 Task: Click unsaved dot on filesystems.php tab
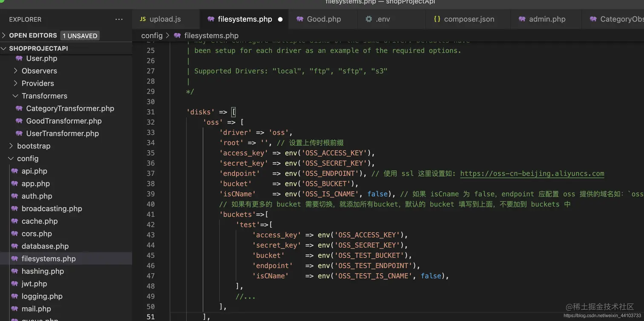[x=280, y=19]
